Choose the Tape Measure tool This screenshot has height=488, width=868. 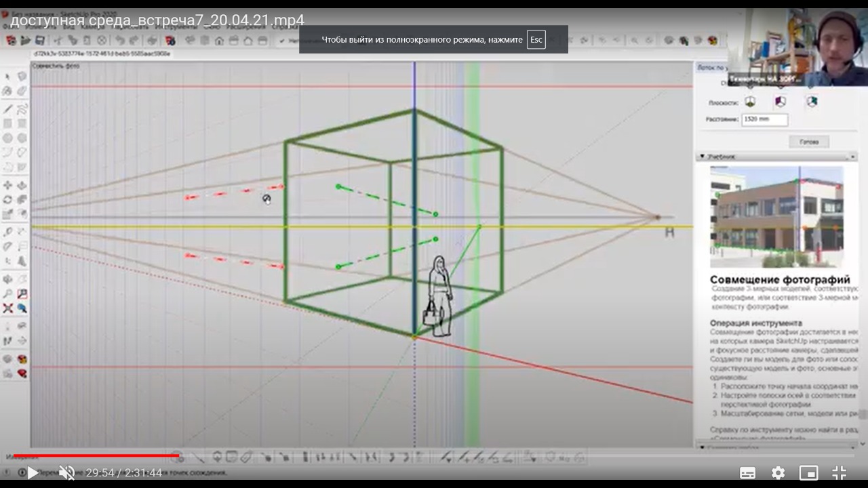pyautogui.click(x=8, y=232)
